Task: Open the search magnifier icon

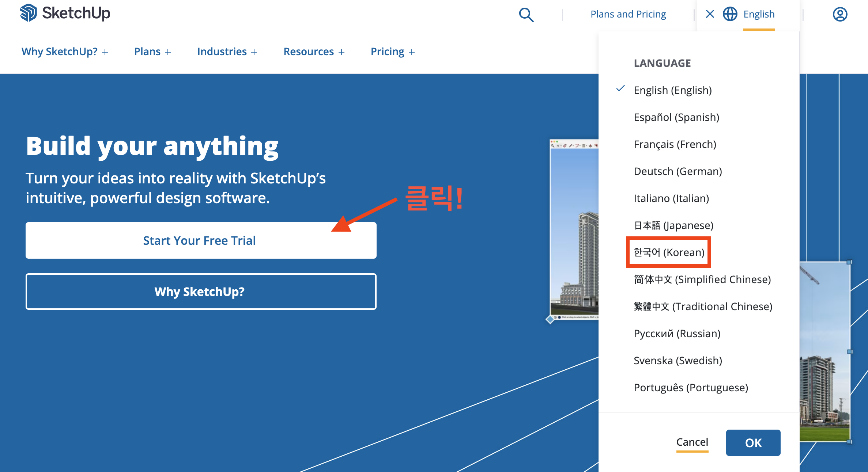Action: tap(526, 15)
